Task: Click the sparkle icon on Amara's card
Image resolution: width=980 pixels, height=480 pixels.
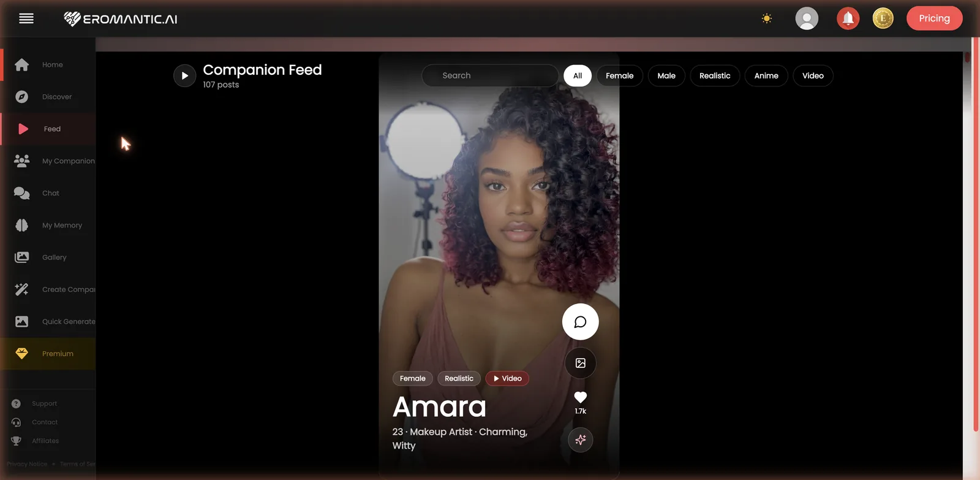Action: coord(580,440)
